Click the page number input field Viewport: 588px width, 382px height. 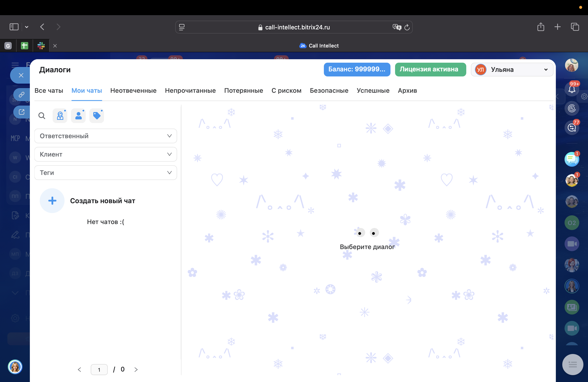(99, 369)
